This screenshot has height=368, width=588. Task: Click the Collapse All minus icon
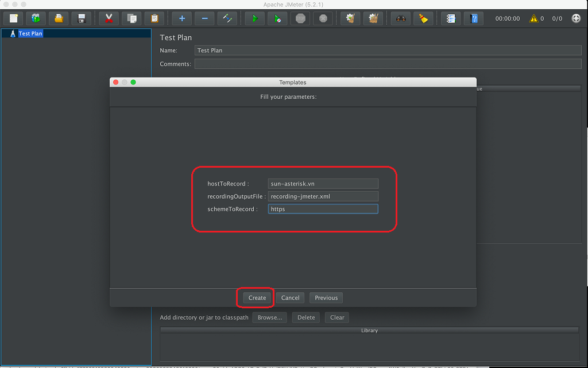205,18
